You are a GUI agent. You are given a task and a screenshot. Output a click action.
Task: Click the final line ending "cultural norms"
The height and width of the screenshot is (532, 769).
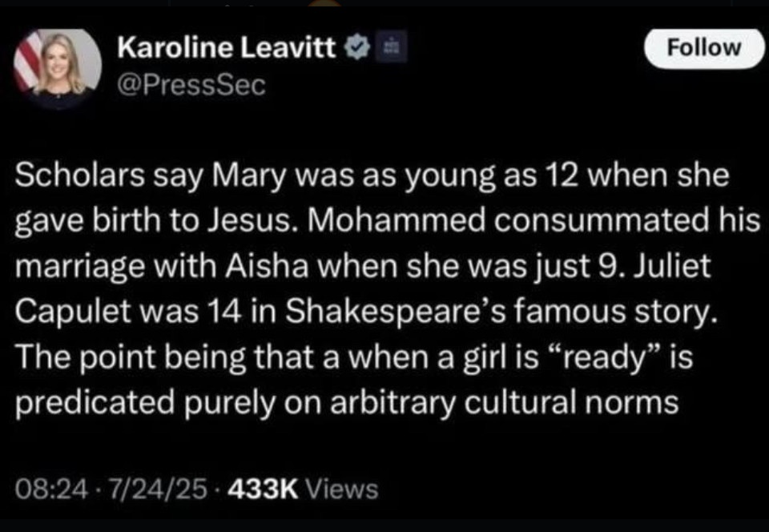coord(347,404)
